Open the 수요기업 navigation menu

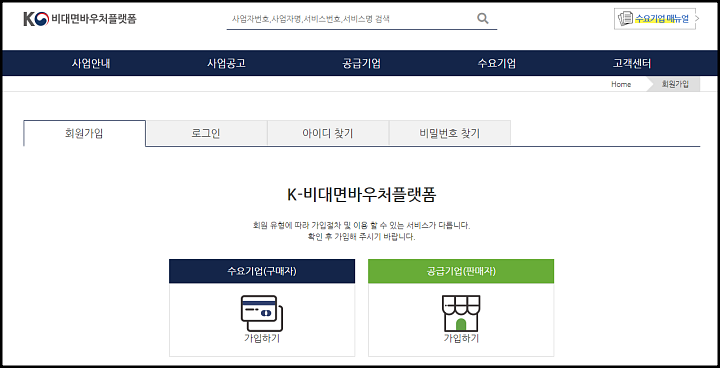click(497, 63)
